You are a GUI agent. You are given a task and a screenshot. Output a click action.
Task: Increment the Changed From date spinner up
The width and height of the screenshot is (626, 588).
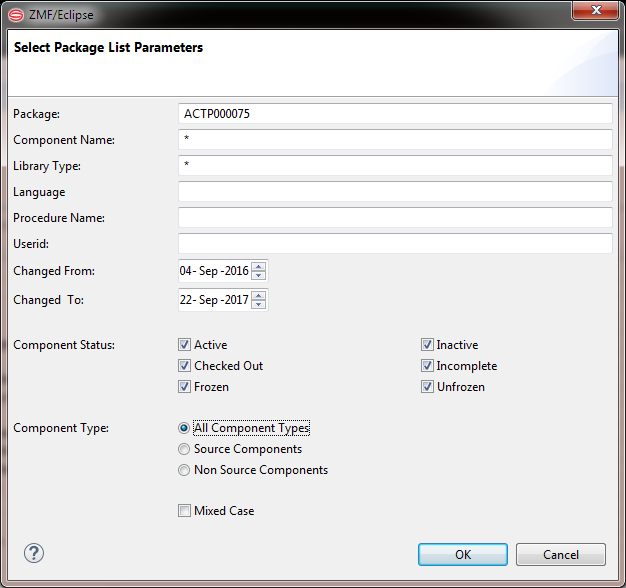coord(259,267)
